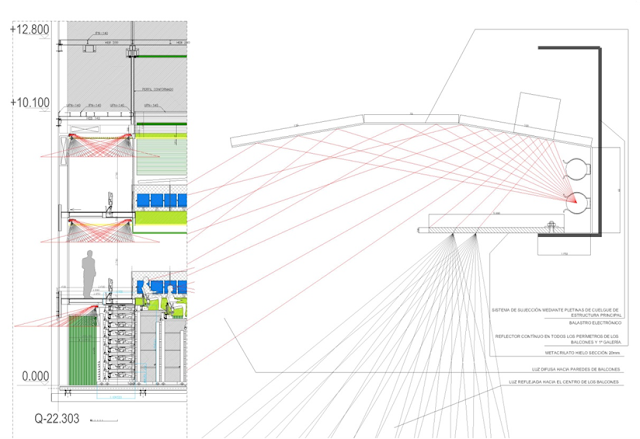The image size is (640, 439).
Task: Click "LUZ DIFUSA HACIA PAREDES DE BALCONES" note
Action: (x=576, y=369)
